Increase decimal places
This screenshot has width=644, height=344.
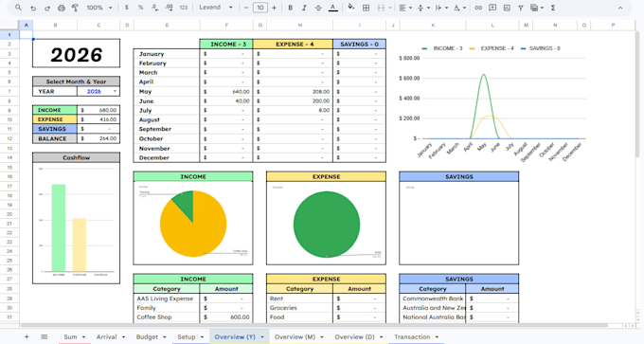(x=169, y=8)
